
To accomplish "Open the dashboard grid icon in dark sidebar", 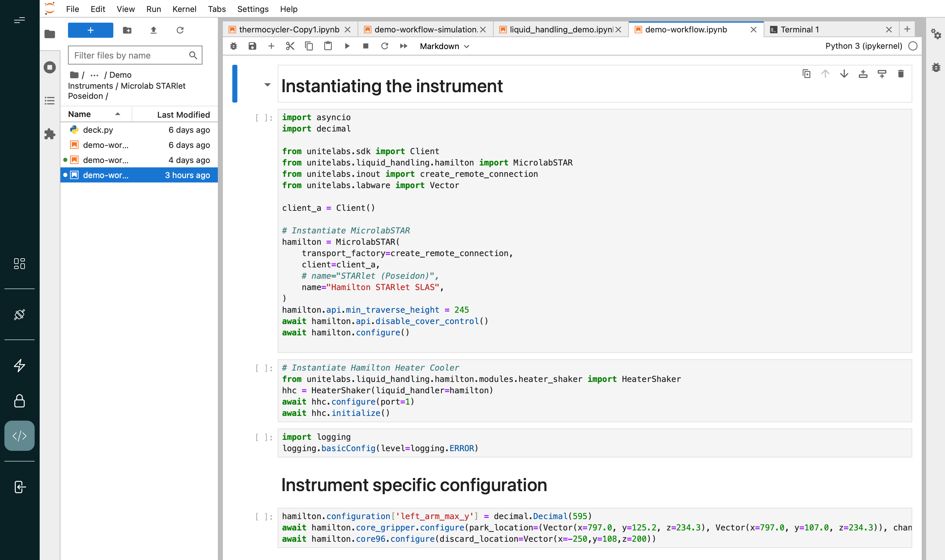I will (20, 263).
